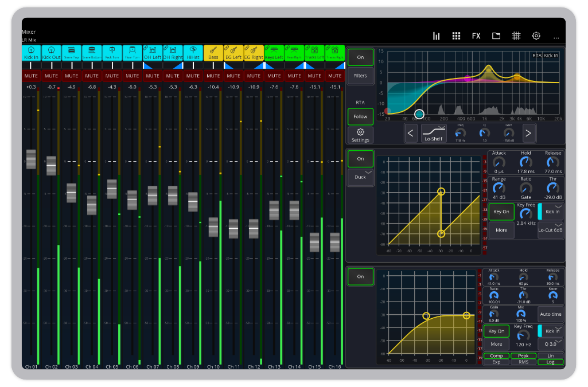Toggle RTA Follow button
Screen dimensions: 588x387
point(360,116)
